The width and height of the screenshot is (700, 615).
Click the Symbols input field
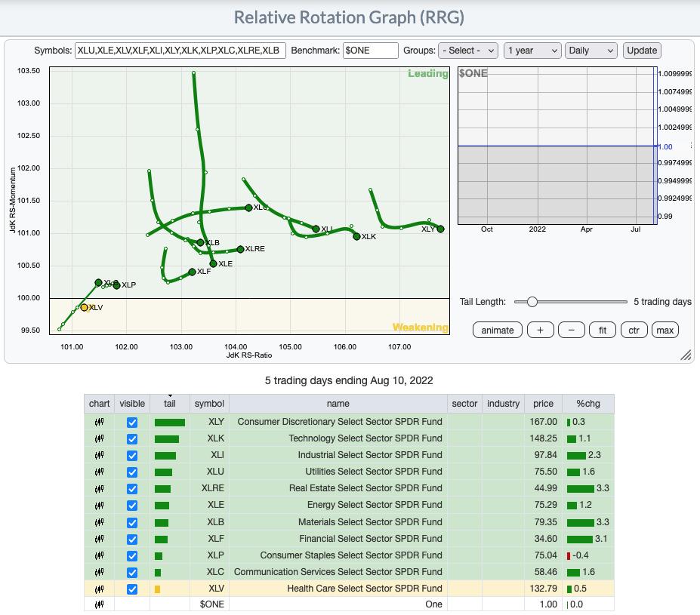click(x=180, y=51)
